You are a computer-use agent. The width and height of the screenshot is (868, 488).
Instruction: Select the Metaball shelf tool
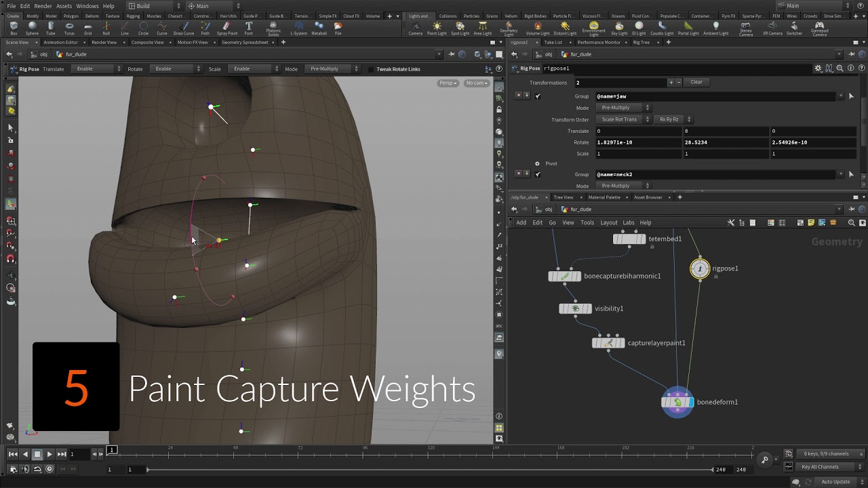pos(319,28)
